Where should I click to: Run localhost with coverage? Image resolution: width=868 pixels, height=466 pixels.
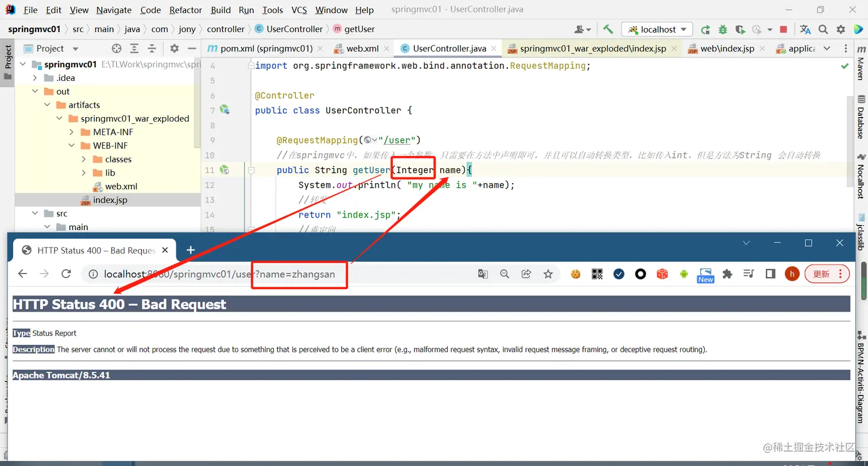tap(741, 29)
